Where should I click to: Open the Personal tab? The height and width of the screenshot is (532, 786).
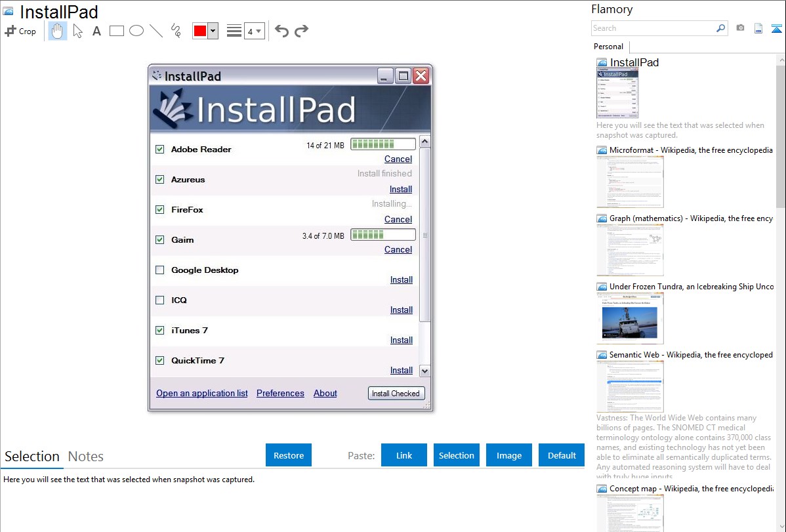(x=608, y=47)
